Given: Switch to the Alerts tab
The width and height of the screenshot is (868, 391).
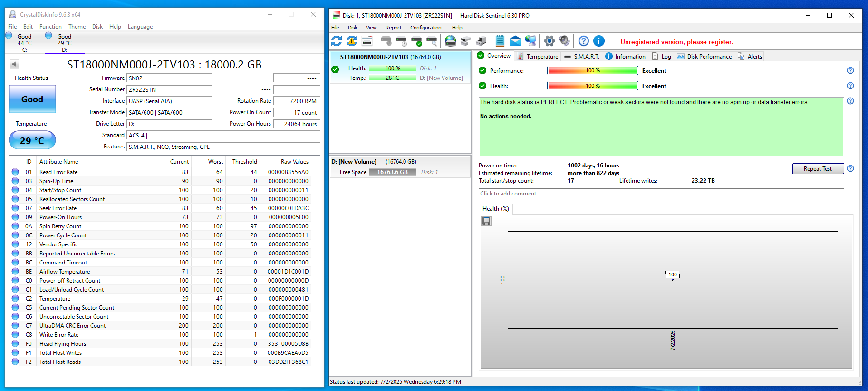Looking at the screenshot, I should click(750, 56).
